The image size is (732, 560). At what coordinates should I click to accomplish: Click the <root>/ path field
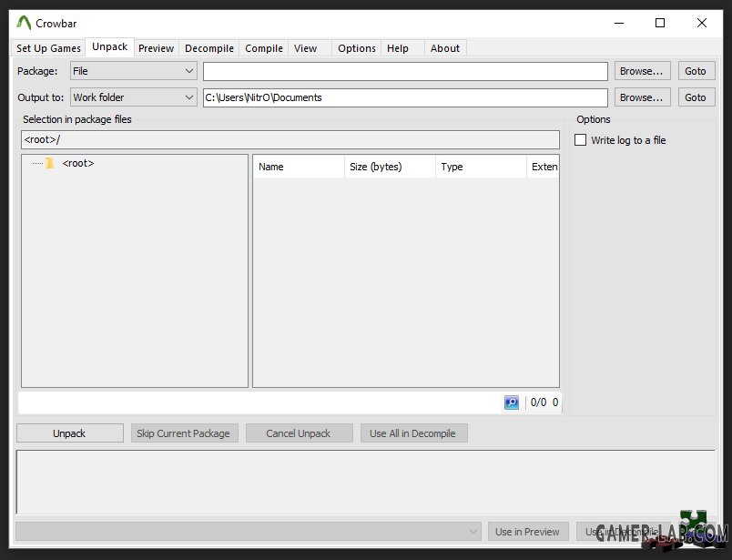[x=290, y=139]
